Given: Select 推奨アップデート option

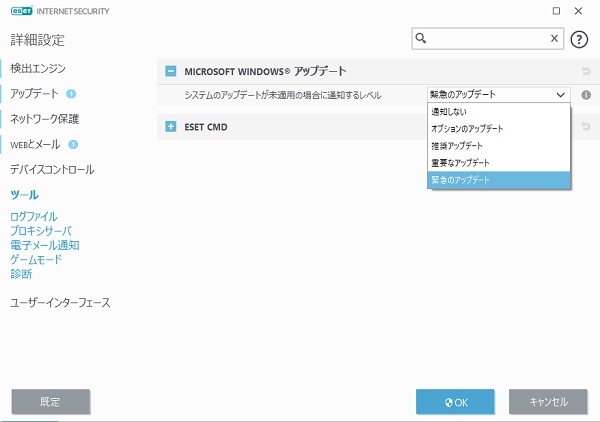Looking at the screenshot, I should point(499,146).
